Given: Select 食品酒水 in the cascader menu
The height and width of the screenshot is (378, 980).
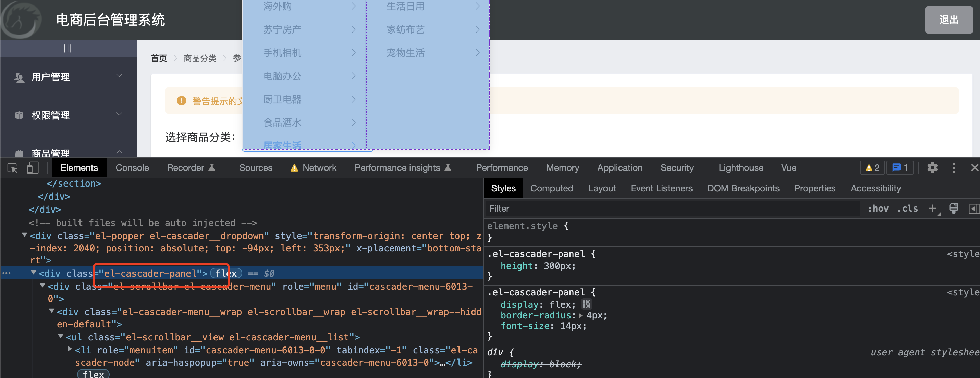Looking at the screenshot, I should [305, 122].
